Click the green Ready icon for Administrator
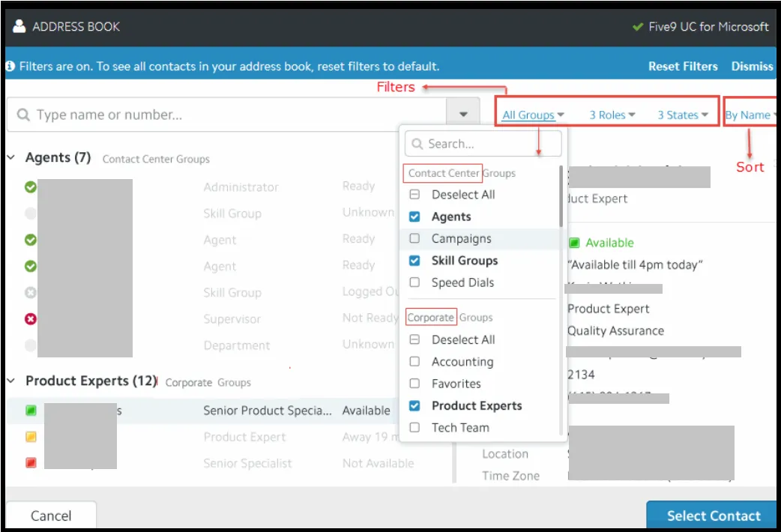The width and height of the screenshot is (781, 532). coord(31,187)
